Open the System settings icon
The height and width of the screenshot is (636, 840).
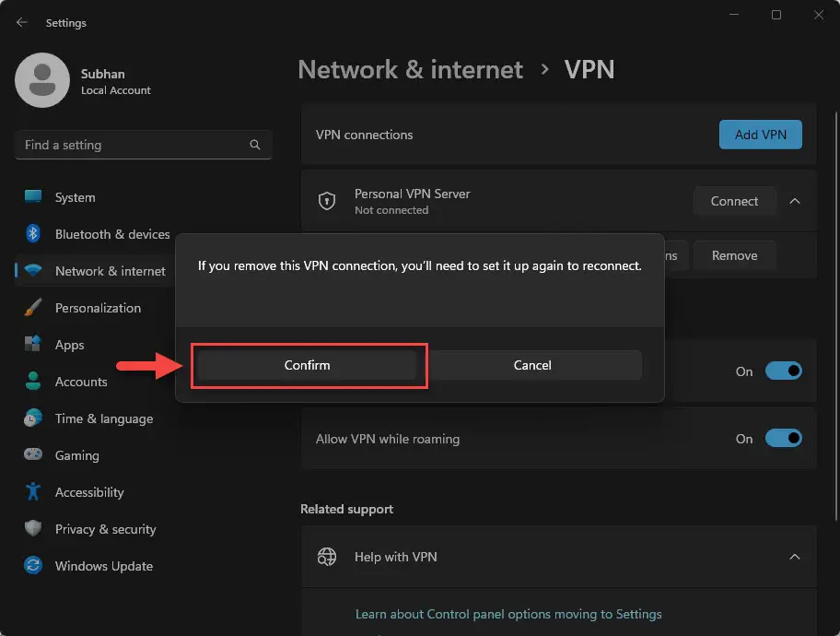point(33,197)
